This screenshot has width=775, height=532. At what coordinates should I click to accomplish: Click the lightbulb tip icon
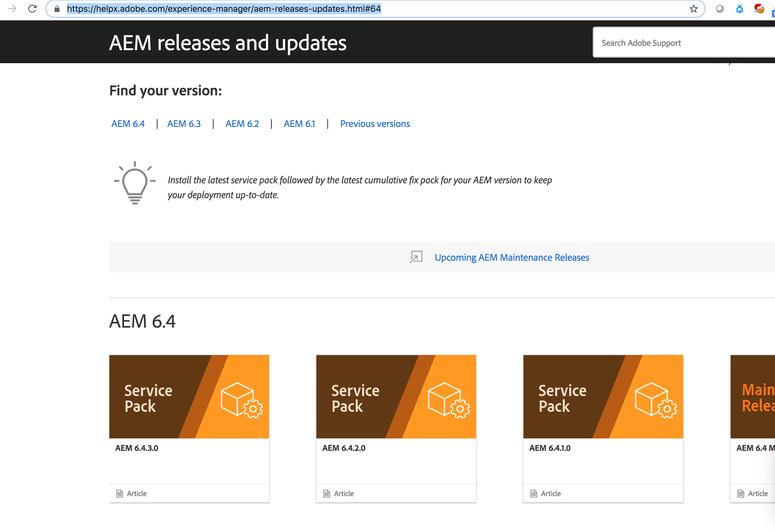tap(135, 183)
